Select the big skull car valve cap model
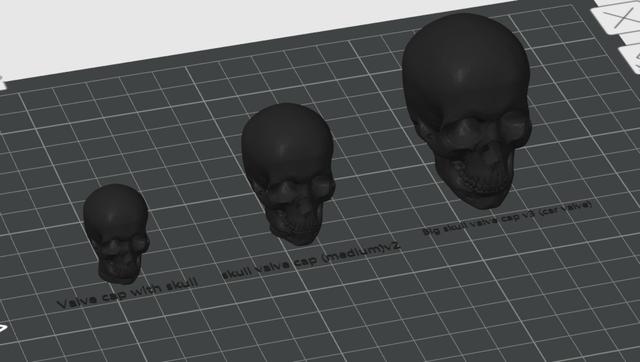 tap(467, 110)
